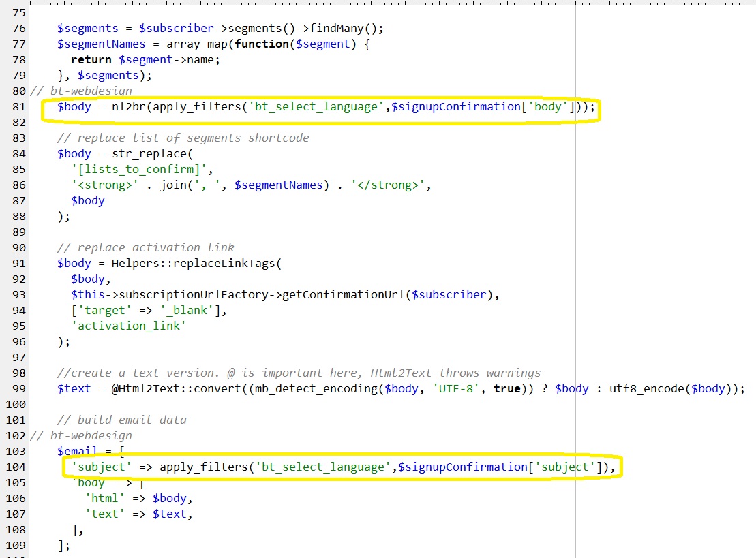Click "$text" on line 99
The image size is (756, 558).
click(x=74, y=388)
